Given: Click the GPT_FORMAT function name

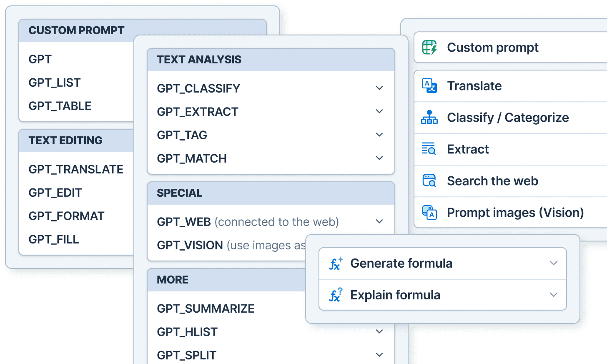Looking at the screenshot, I should [x=66, y=216].
